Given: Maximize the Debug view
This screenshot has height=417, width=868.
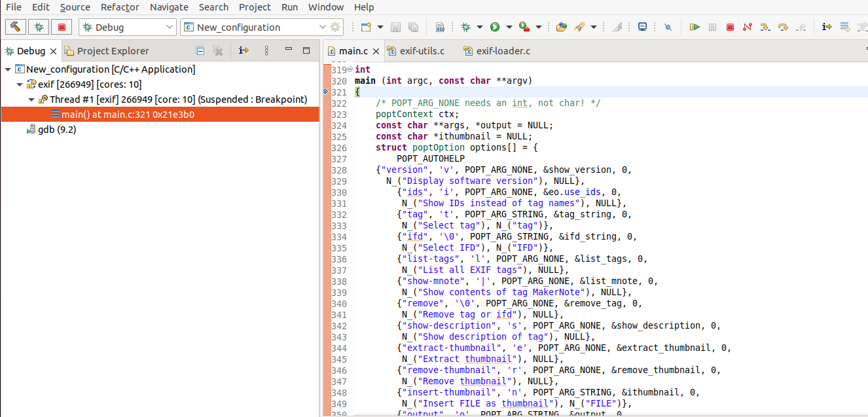Looking at the screenshot, I should 306,50.
